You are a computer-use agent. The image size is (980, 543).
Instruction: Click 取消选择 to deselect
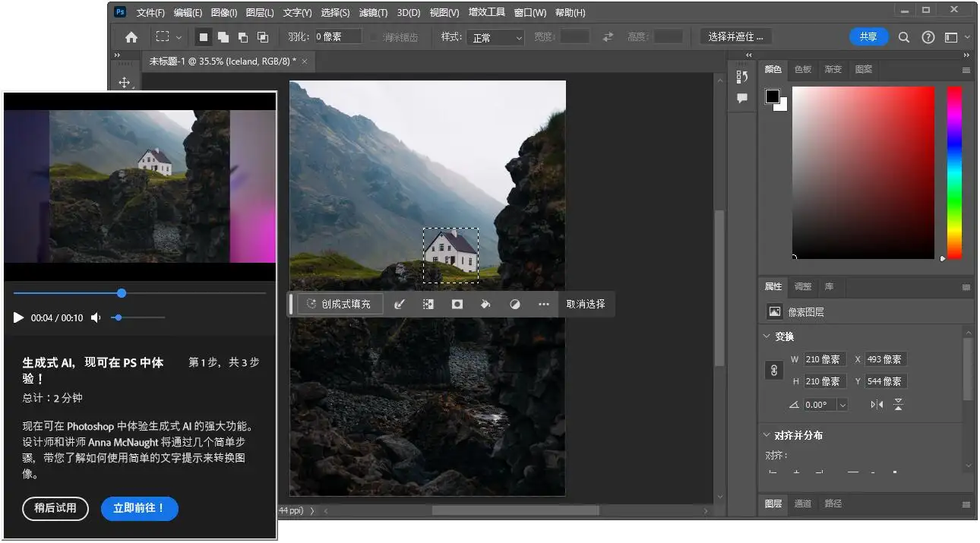click(x=586, y=304)
